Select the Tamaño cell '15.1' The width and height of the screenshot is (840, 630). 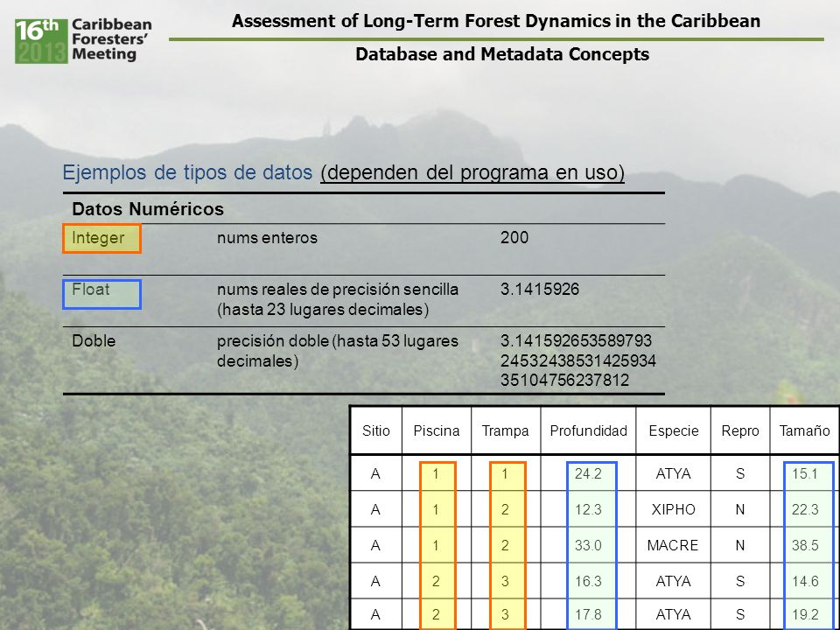click(x=805, y=473)
